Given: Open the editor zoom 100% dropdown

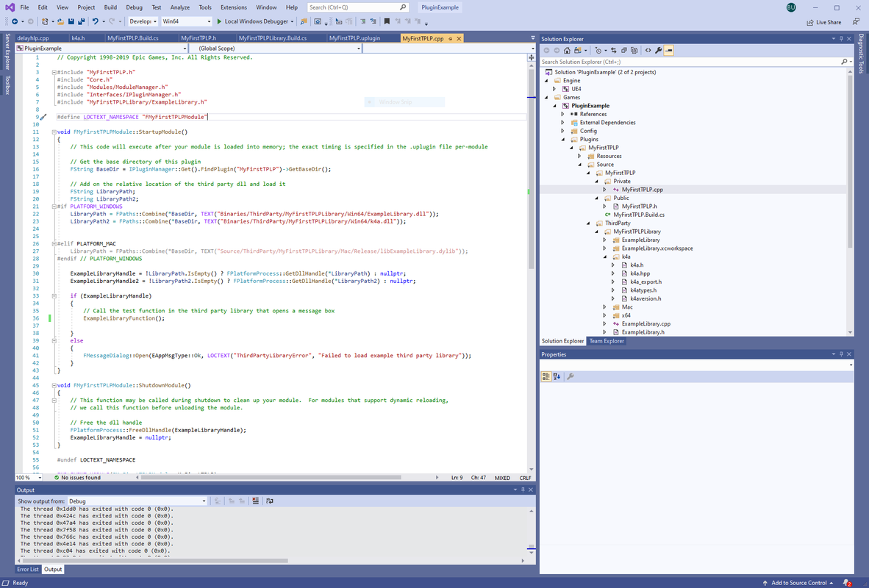Looking at the screenshot, I should click(29, 477).
